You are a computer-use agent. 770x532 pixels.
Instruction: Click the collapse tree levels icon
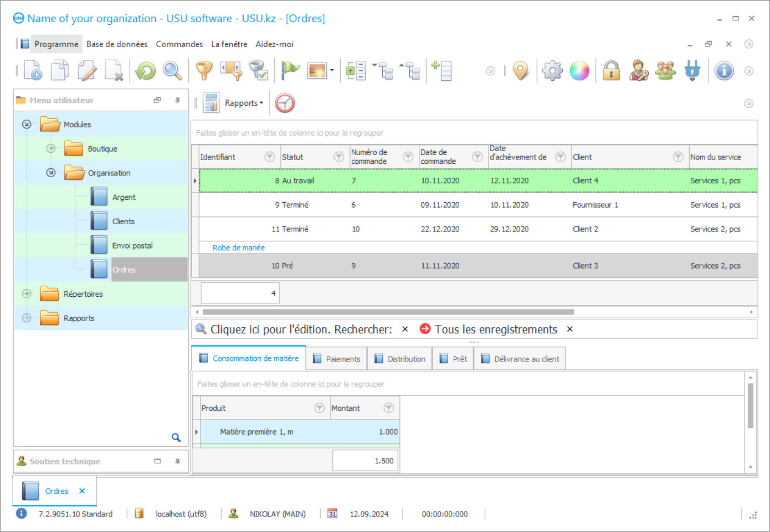coord(410,71)
